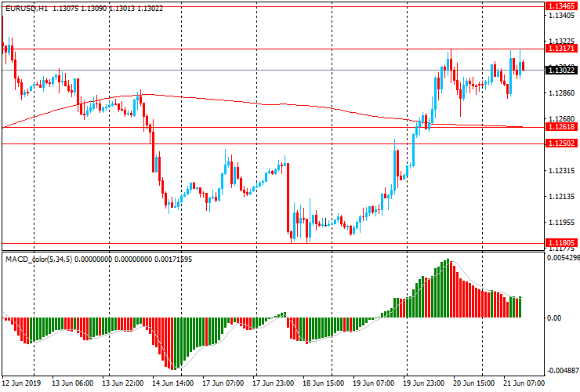
Task: Click the 0.0054298 MACD scale value
Action: click(x=564, y=258)
